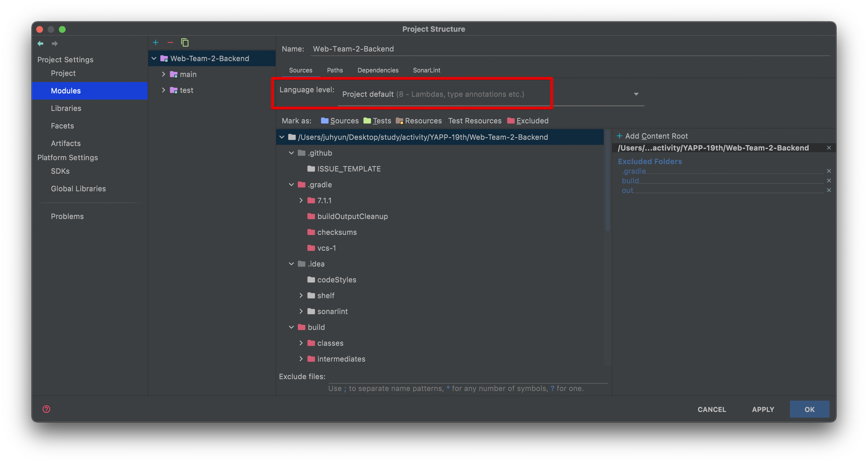Copy the selected module

(x=185, y=42)
